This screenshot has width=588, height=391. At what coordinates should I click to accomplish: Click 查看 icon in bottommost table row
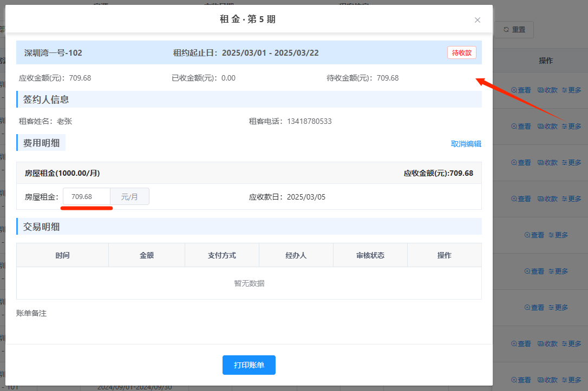point(521,380)
